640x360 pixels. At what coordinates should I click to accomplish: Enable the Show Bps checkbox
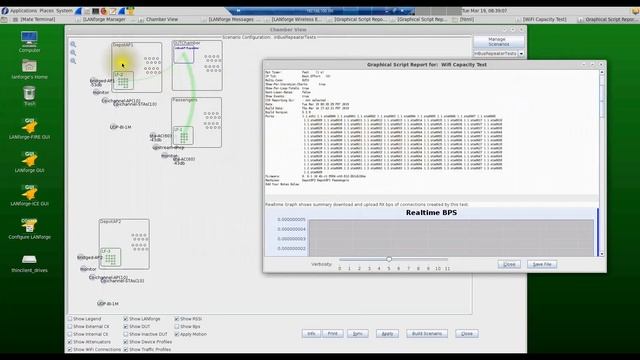[177, 327]
